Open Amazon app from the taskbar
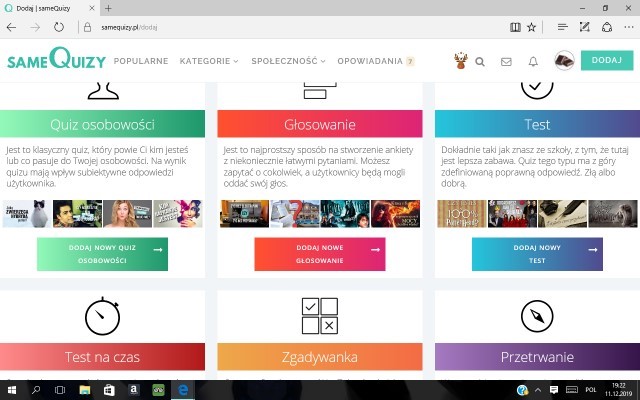640x400 pixels. tap(133, 389)
